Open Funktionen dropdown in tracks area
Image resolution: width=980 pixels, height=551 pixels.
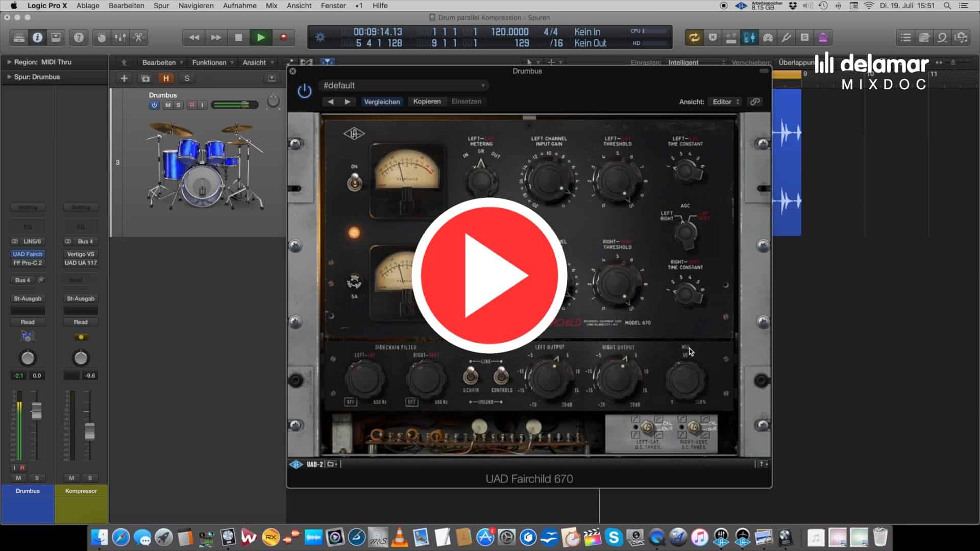(x=212, y=62)
